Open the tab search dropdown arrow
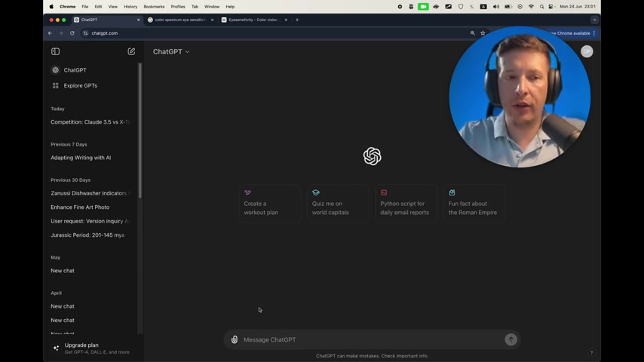Screen dimensions: 644x362 pyautogui.click(x=594, y=20)
